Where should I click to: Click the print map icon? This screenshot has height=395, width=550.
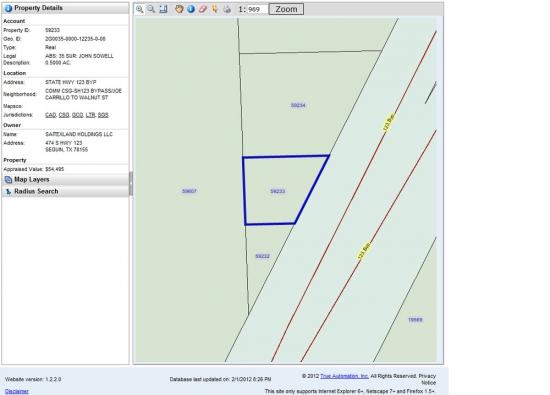[x=227, y=9]
